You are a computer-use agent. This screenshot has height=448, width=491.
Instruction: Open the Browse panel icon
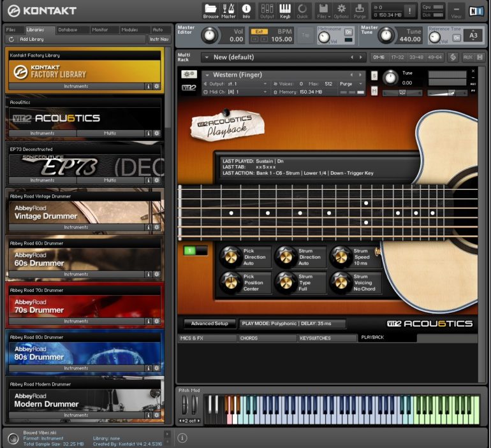[x=210, y=11]
